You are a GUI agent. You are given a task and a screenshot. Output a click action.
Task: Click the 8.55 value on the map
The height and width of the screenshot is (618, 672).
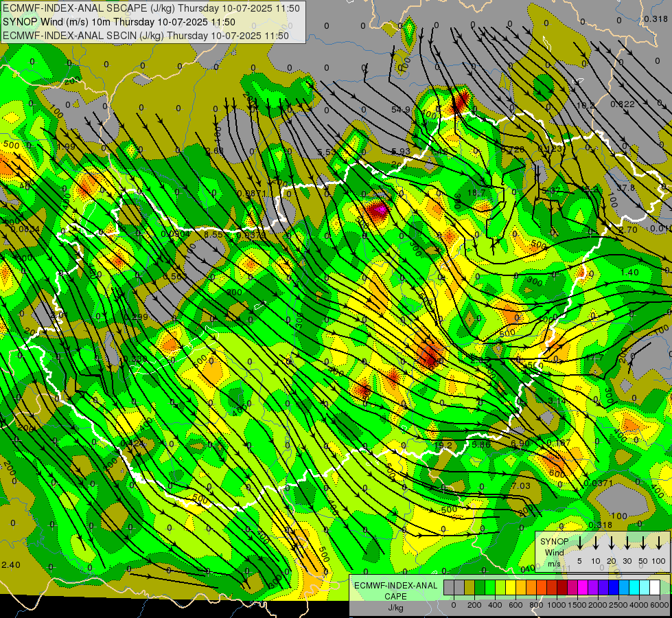(213, 235)
